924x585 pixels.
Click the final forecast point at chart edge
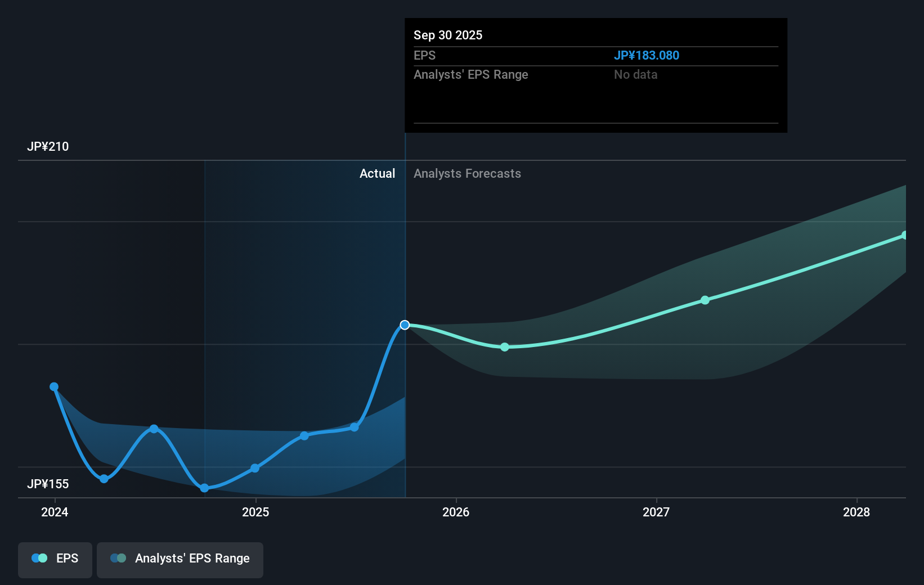click(905, 235)
